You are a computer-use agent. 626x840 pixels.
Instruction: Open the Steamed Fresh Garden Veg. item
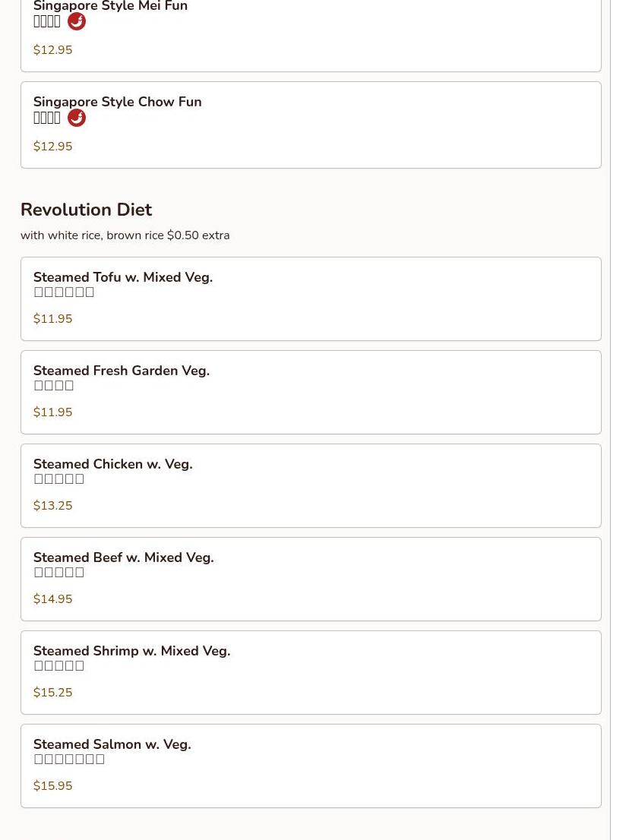coord(122,371)
